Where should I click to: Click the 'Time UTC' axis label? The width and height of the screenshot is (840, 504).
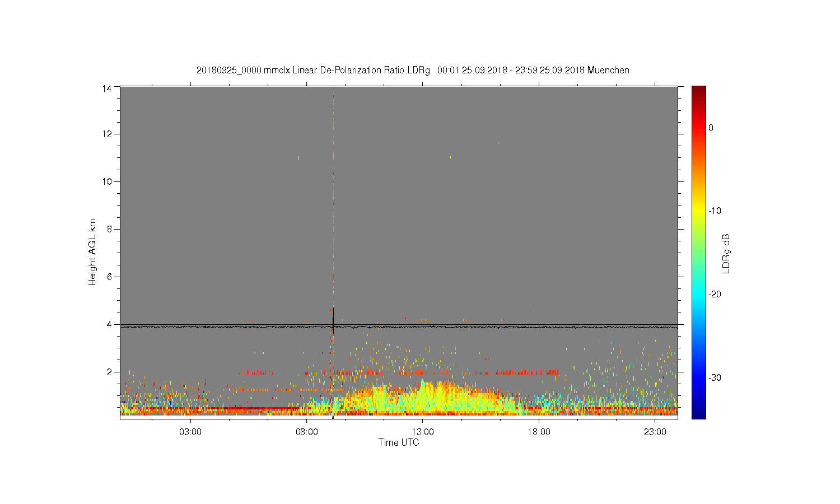(x=399, y=442)
